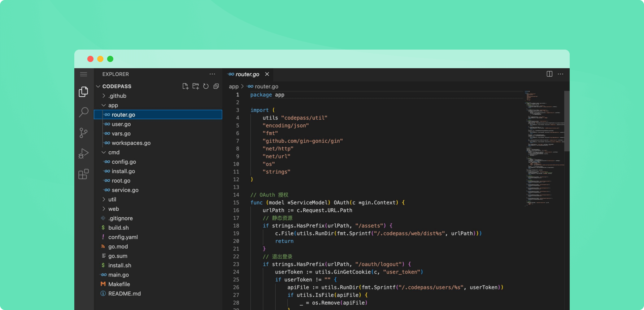Click the return statement on line 20
Image resolution: width=644 pixels, height=310 pixels.
pyautogui.click(x=284, y=241)
